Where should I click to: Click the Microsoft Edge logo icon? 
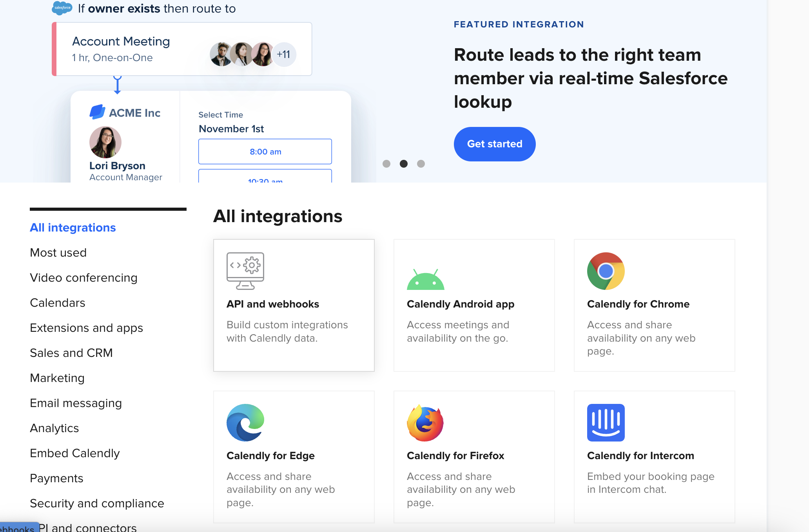click(x=245, y=422)
